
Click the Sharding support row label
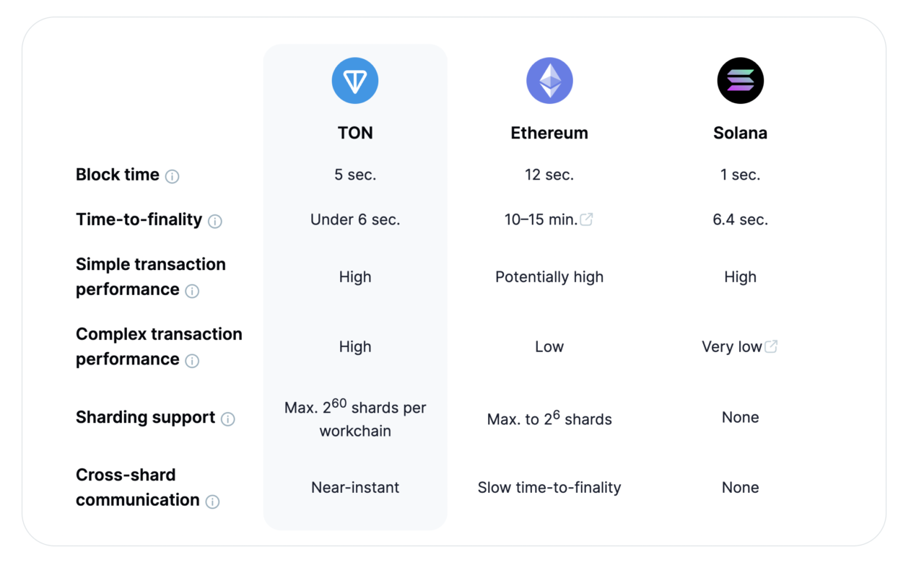(145, 417)
